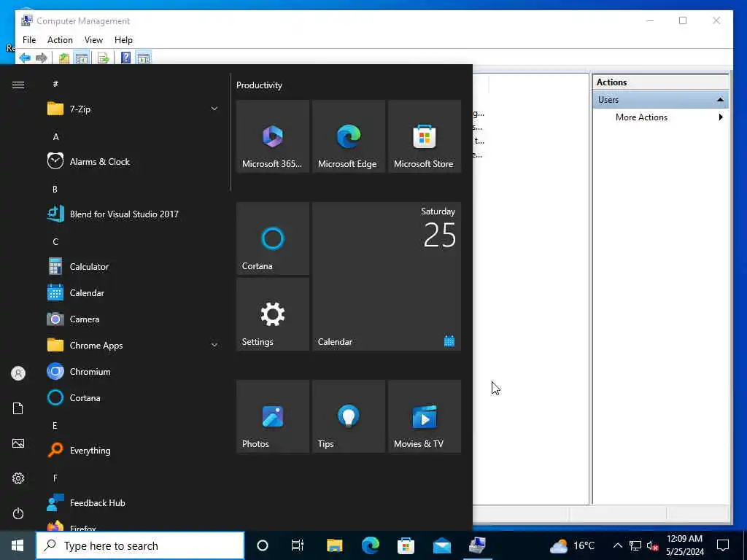Image resolution: width=747 pixels, height=560 pixels.
Task: Open the Calendar live tile showing Saturday 25
Action: coord(387,276)
